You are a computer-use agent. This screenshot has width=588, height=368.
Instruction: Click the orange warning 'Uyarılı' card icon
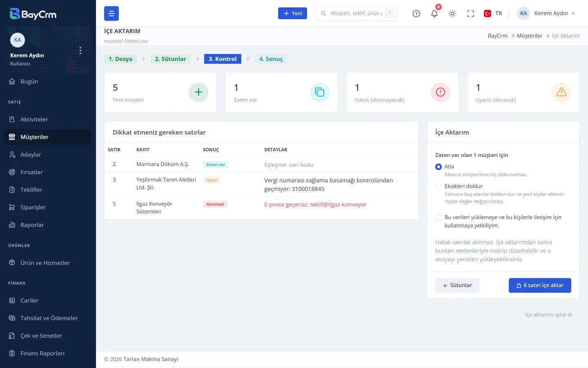pos(561,92)
